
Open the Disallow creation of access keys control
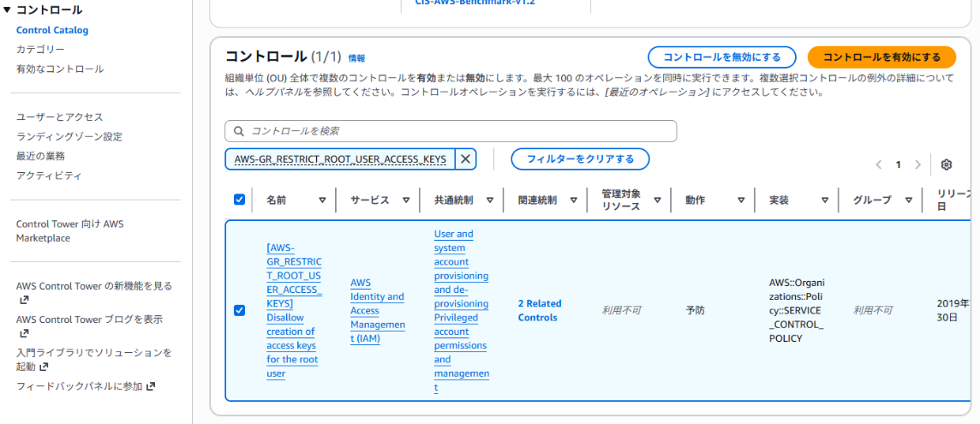pyautogui.click(x=295, y=310)
